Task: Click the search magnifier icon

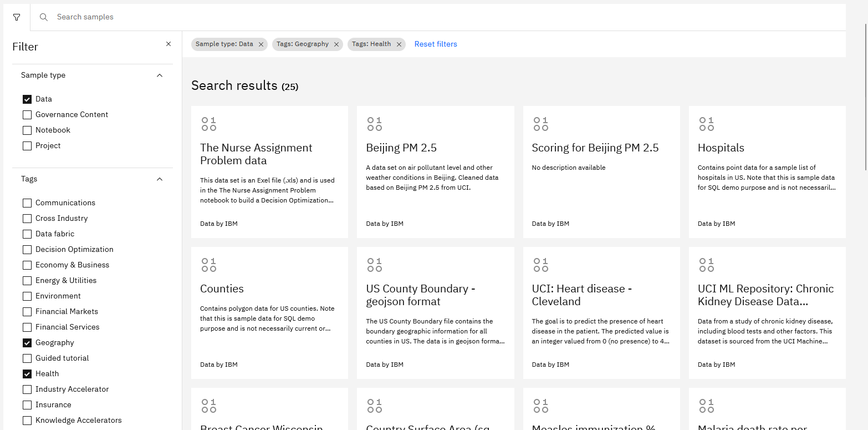Action: click(x=44, y=17)
